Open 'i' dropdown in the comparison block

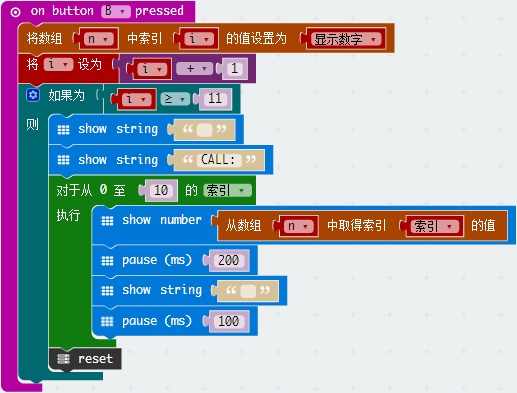tap(136, 99)
